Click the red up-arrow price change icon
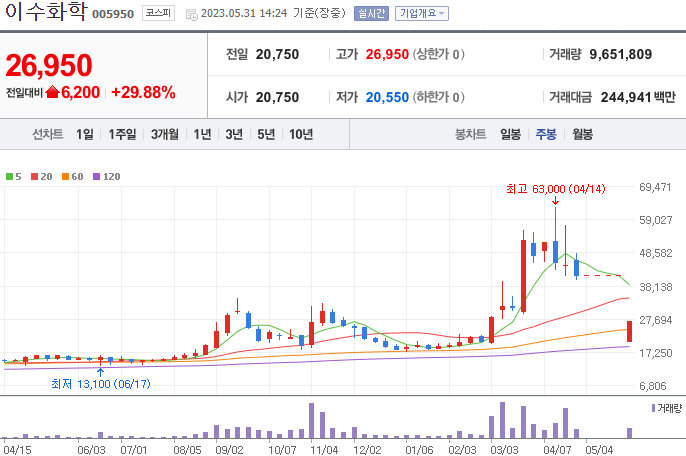This screenshot has height=456, width=686. [52, 92]
